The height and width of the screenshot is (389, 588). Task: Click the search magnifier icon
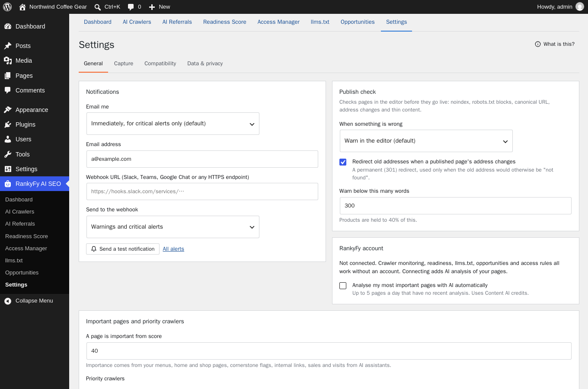98,7
